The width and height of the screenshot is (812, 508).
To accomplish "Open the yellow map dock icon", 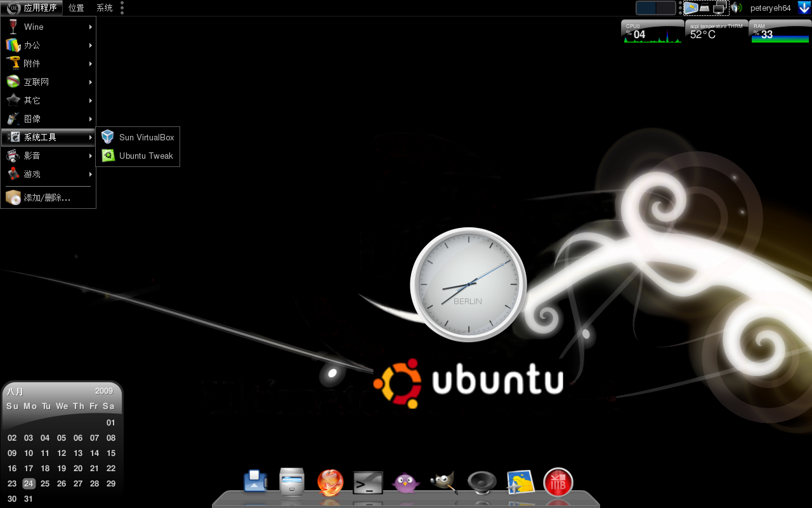I will (x=520, y=483).
